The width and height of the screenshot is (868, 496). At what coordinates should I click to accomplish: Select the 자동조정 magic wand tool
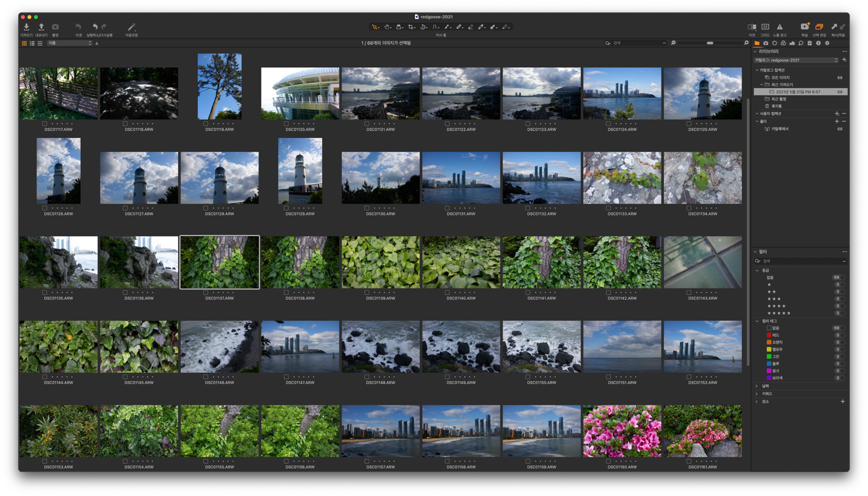click(131, 27)
